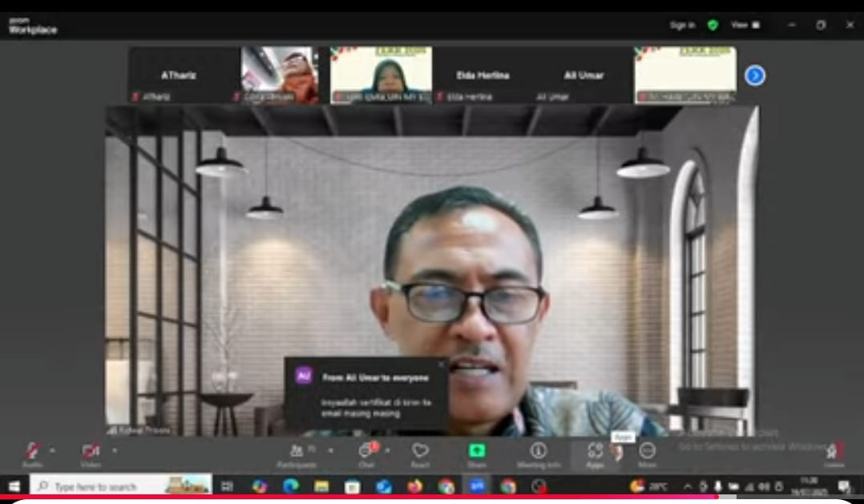This screenshot has width=864, height=504.
Task: Open the View layout menu
Action: click(x=745, y=25)
